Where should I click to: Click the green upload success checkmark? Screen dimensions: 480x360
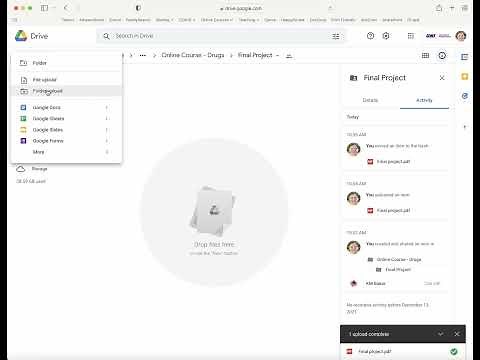[x=454, y=351]
